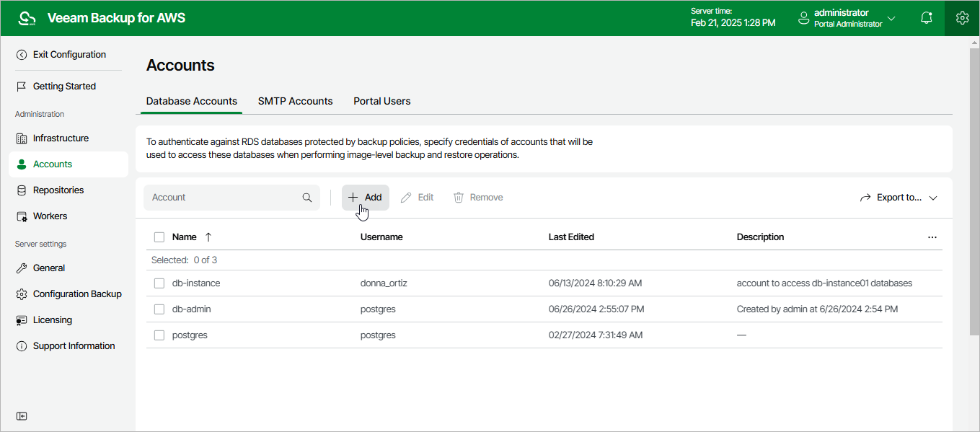Go to Repositories in the sidebar
Screen dimensions: 980x432
[58, 190]
